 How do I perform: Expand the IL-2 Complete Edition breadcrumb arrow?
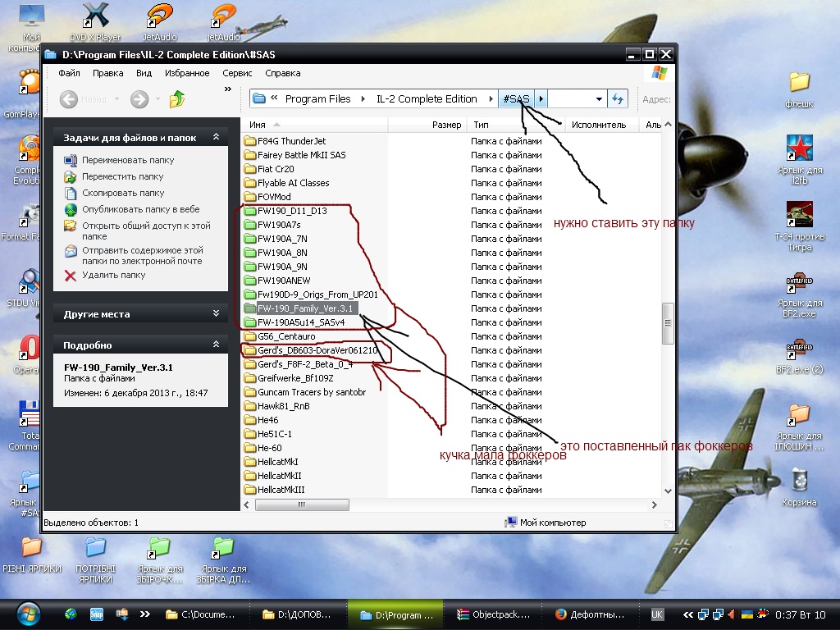click(491, 99)
